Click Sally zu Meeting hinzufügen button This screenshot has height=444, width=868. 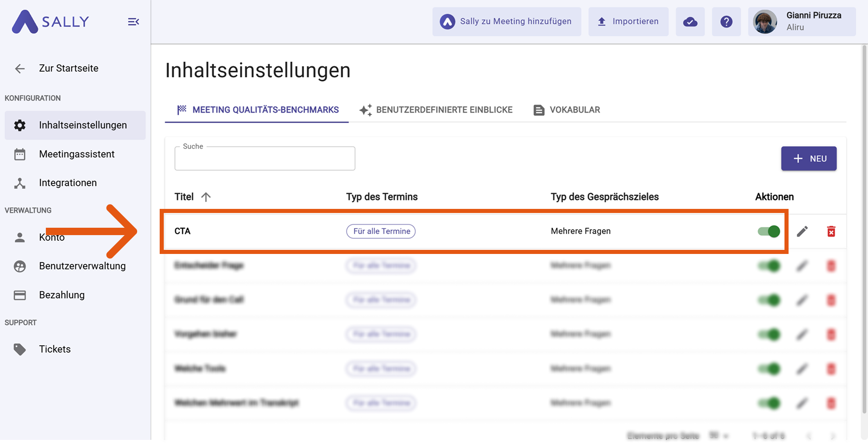tap(506, 22)
